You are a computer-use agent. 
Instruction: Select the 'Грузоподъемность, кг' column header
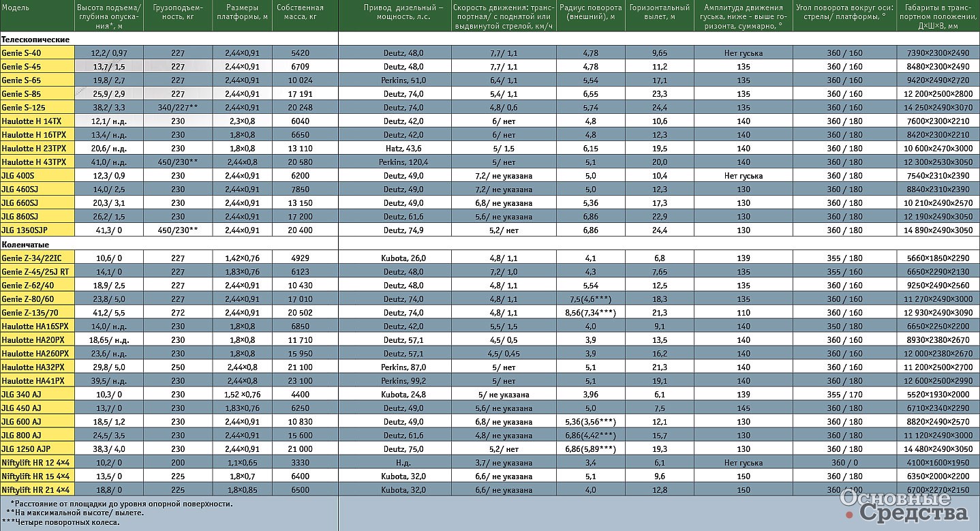[177, 12]
